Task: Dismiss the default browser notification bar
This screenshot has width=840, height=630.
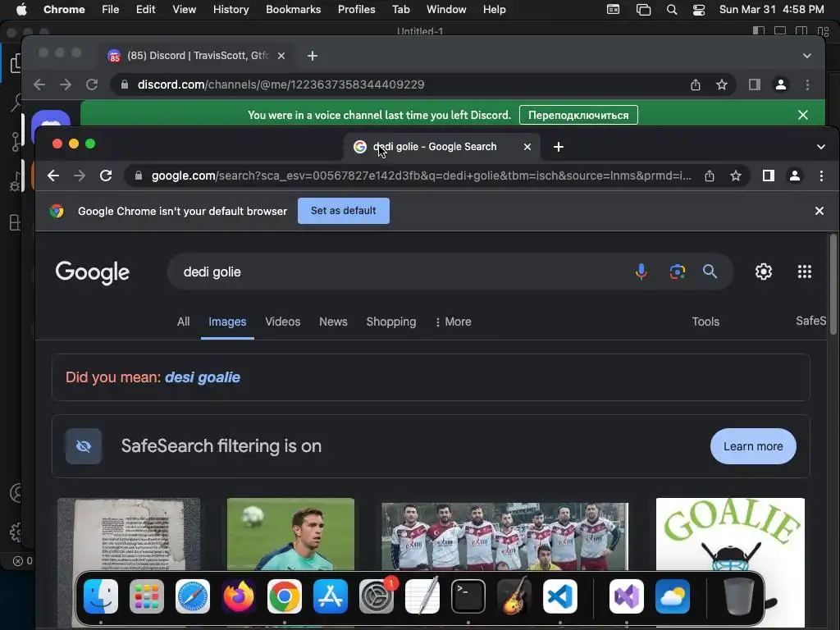Action: (x=819, y=211)
